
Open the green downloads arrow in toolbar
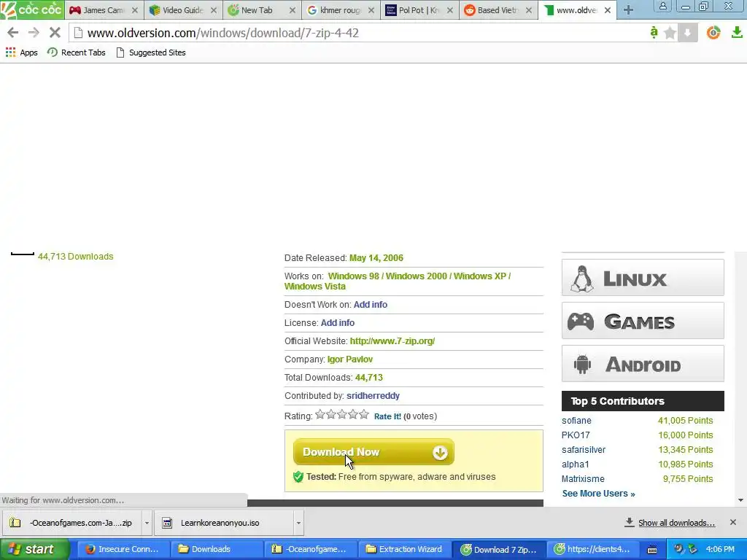click(x=737, y=33)
